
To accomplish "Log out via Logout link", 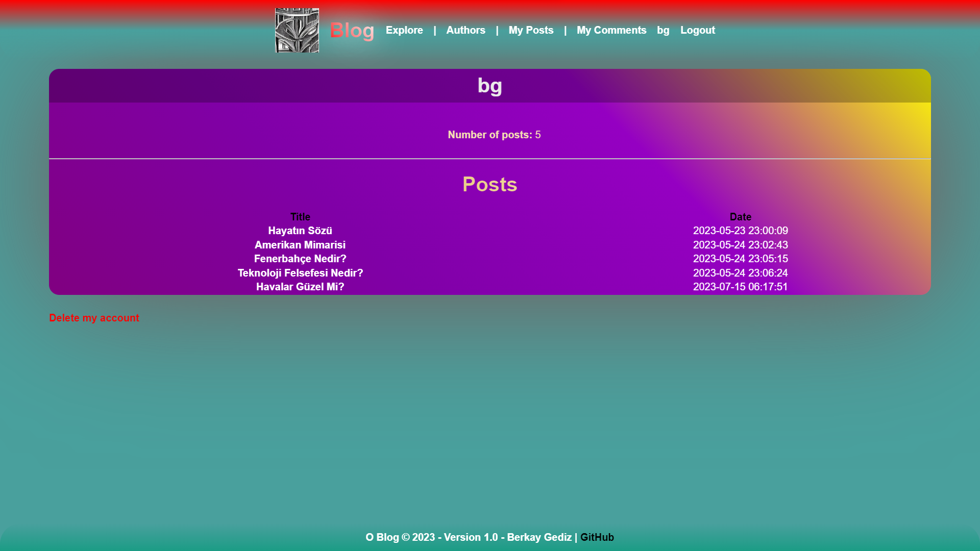I will 697,30.
